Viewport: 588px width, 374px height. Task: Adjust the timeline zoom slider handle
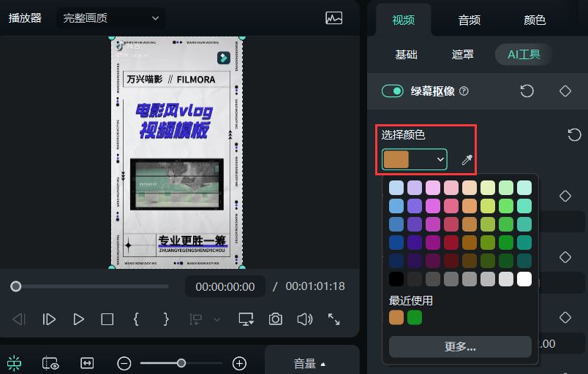click(181, 363)
